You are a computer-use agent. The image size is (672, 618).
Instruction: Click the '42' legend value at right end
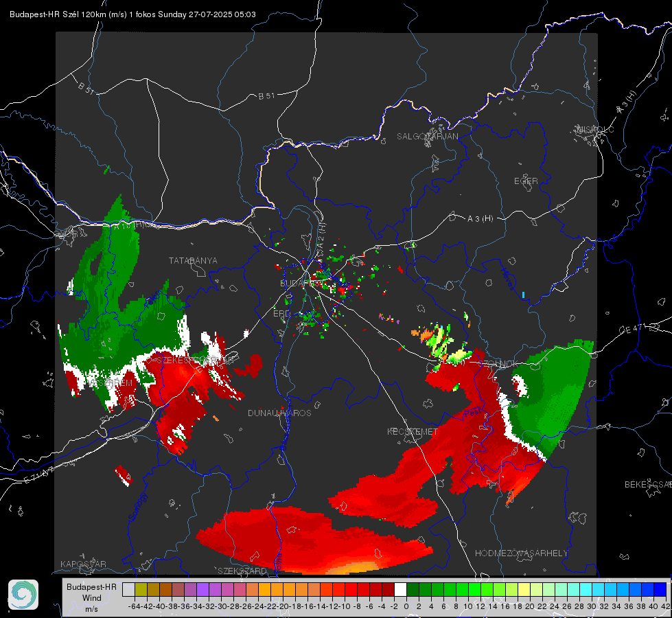pyautogui.click(x=666, y=606)
